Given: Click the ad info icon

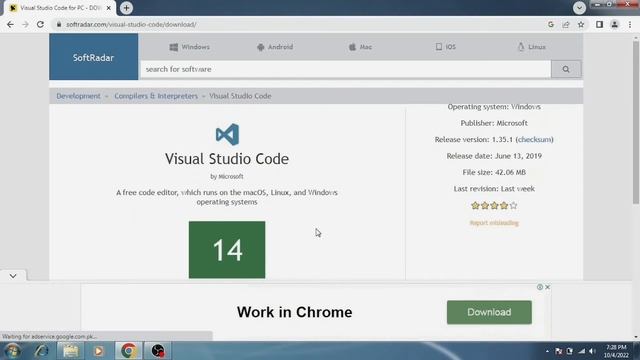Looking at the screenshot, I should [x=540, y=287].
